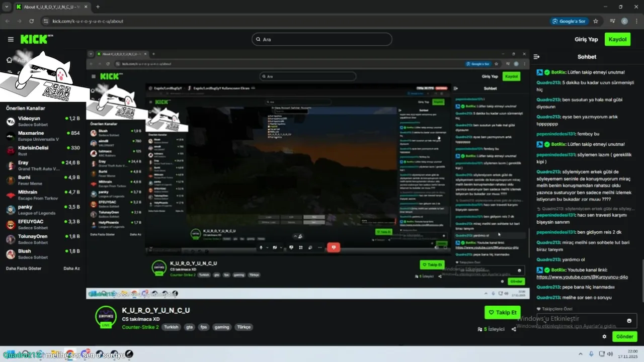Click outer Gönder send button
The image size is (644, 362).
pos(624,336)
